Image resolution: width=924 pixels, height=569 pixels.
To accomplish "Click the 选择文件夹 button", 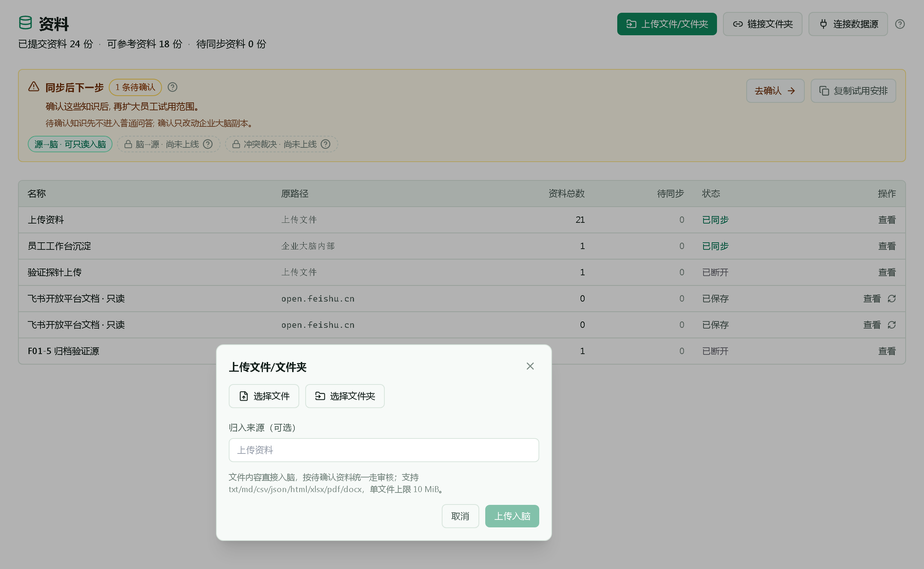I will (345, 396).
